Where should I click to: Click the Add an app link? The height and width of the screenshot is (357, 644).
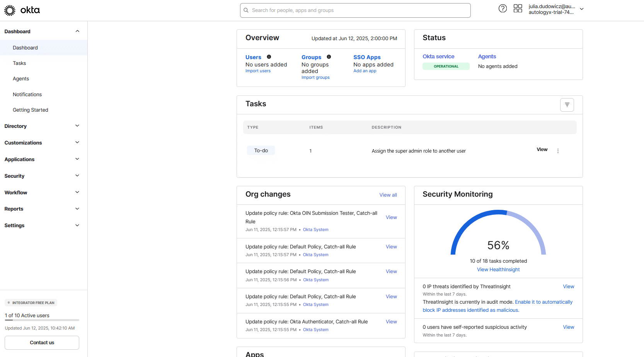click(365, 71)
